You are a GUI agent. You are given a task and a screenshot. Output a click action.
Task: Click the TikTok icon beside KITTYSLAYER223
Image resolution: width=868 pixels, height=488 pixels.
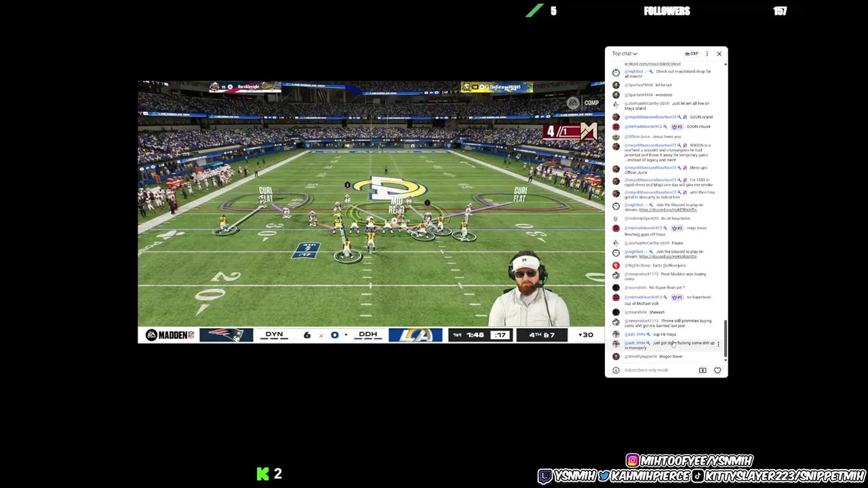point(697,476)
